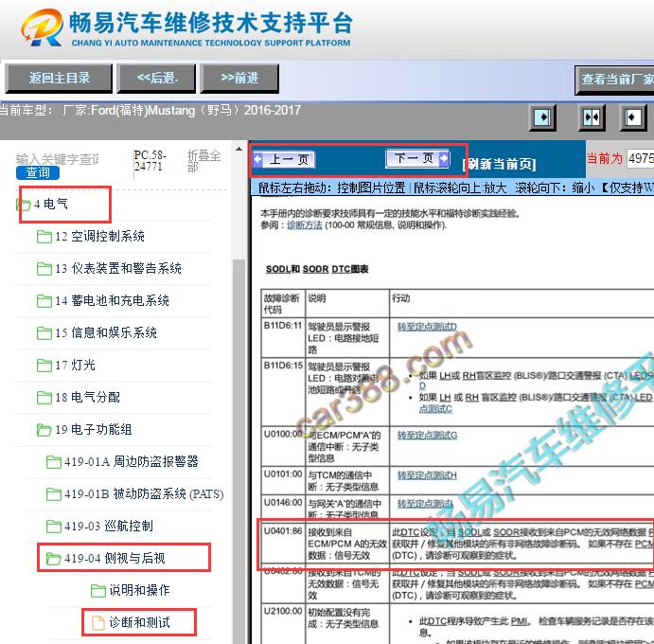654x644 pixels.
Task: Click folder icon beside 419-03 巡航控制
Action: (53, 527)
